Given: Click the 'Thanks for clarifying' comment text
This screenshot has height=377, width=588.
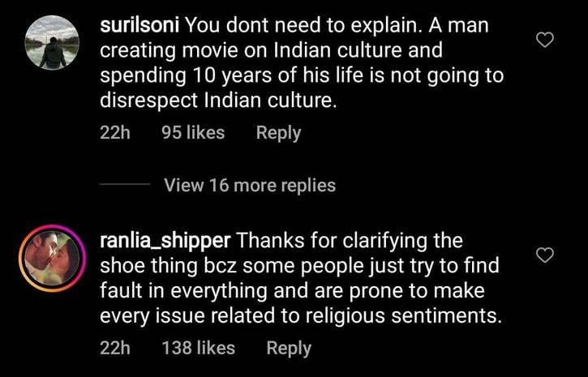Looking at the screenshot, I should (350, 241).
